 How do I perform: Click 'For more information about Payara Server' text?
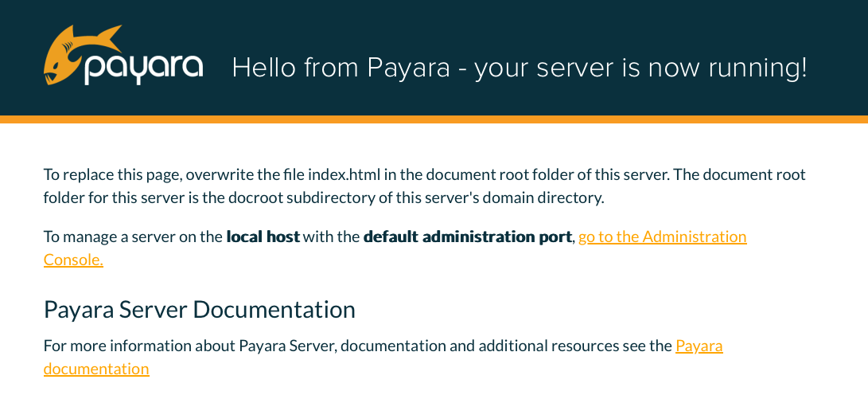[x=189, y=346]
